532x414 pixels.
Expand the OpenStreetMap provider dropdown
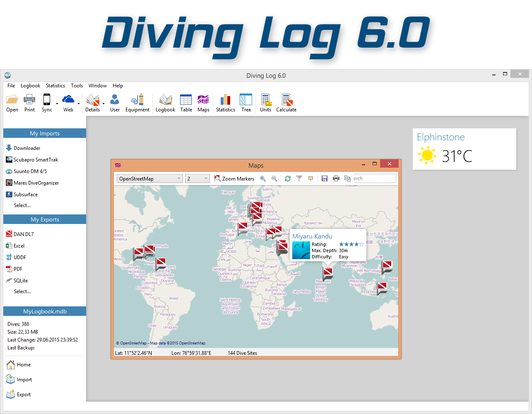(x=179, y=178)
